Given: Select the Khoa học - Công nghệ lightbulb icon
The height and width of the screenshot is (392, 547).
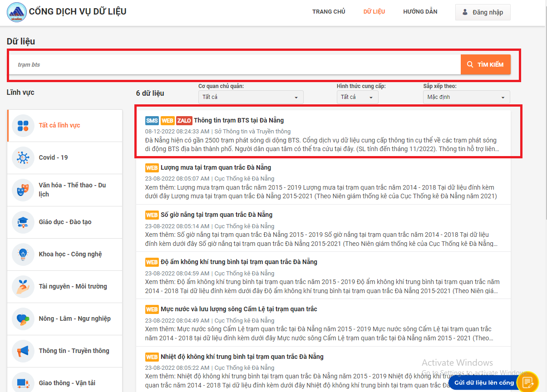Looking at the screenshot, I should [23, 254].
